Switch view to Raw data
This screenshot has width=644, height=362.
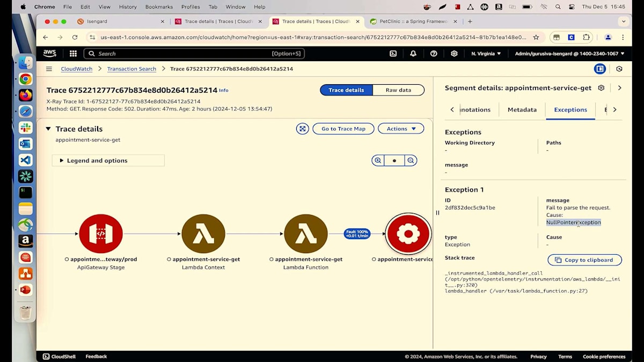[398, 90]
